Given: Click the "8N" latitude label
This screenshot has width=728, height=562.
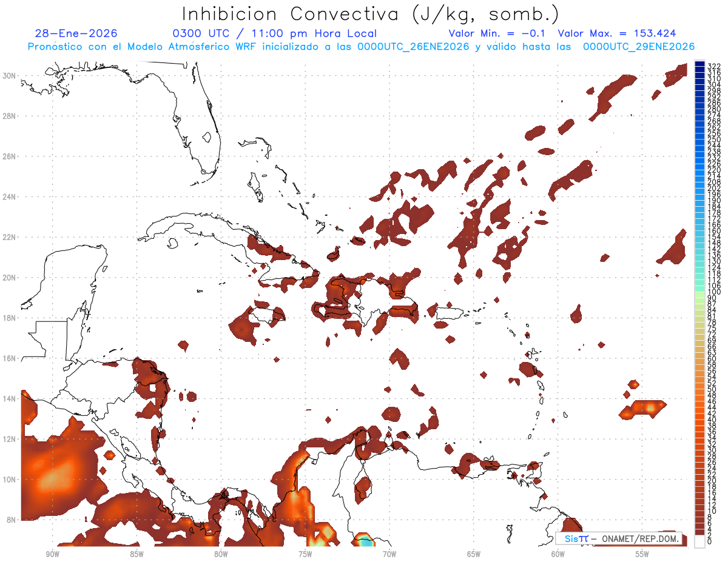Looking at the screenshot, I should [x=12, y=520].
